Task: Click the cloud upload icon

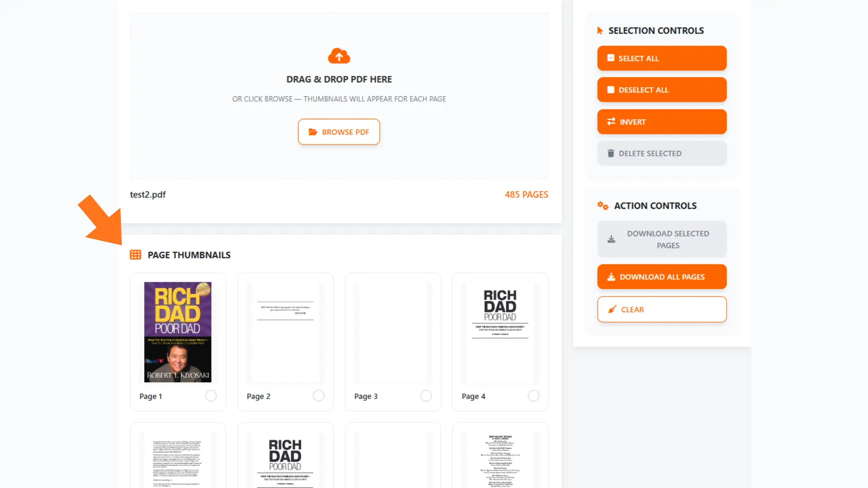Action: (x=339, y=56)
